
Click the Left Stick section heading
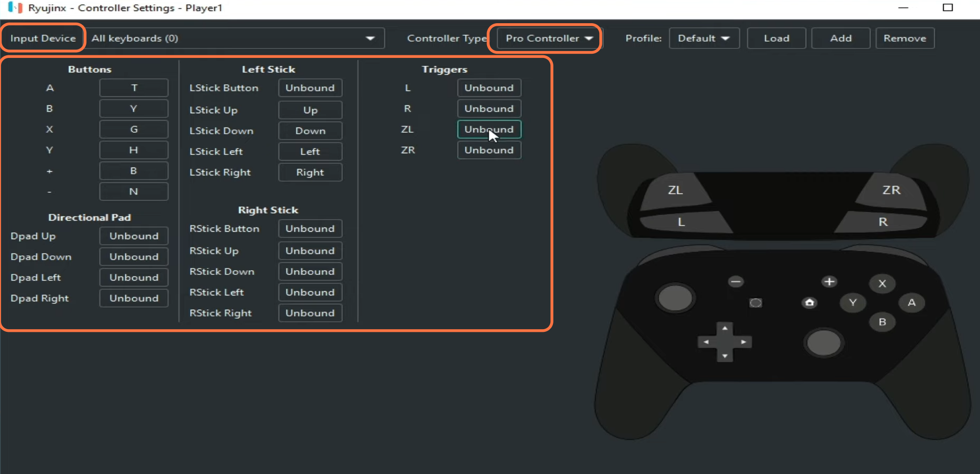click(x=268, y=69)
